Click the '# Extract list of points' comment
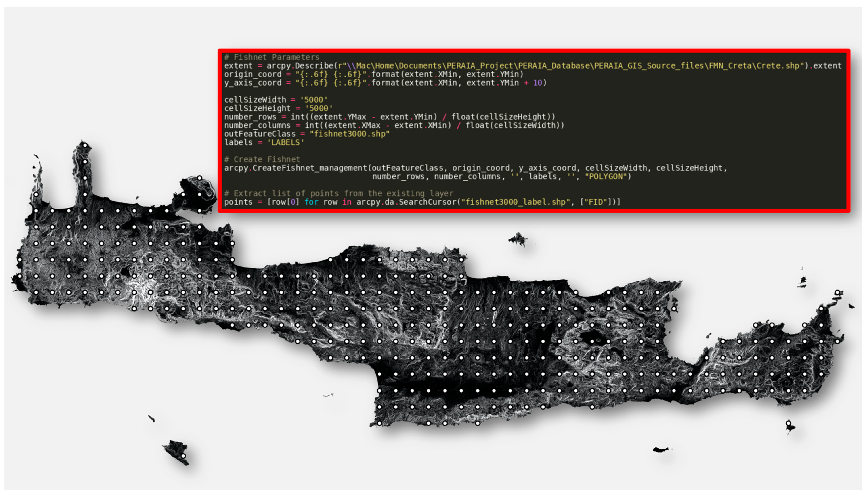The image size is (868, 495). point(339,194)
